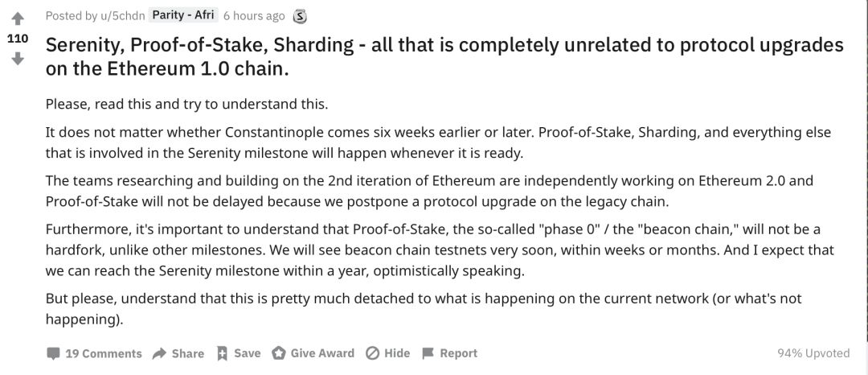Open the "19 Comments" text label
This screenshot has height=375, width=868.
pos(104,353)
